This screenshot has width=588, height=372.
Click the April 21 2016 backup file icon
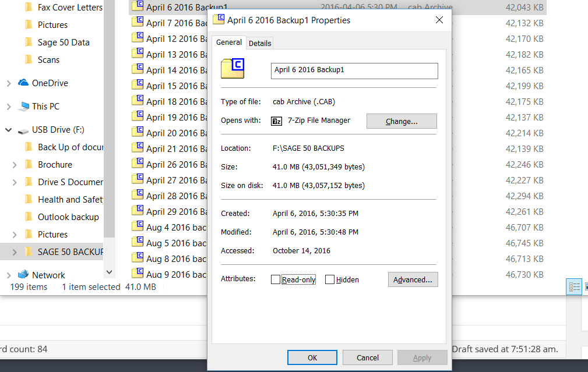click(138, 148)
